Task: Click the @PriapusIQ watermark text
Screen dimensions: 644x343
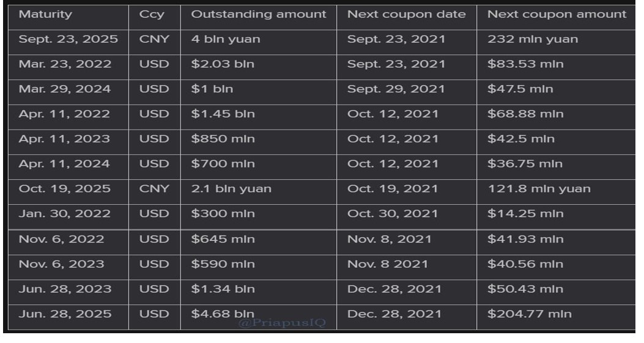Action: coord(282,323)
